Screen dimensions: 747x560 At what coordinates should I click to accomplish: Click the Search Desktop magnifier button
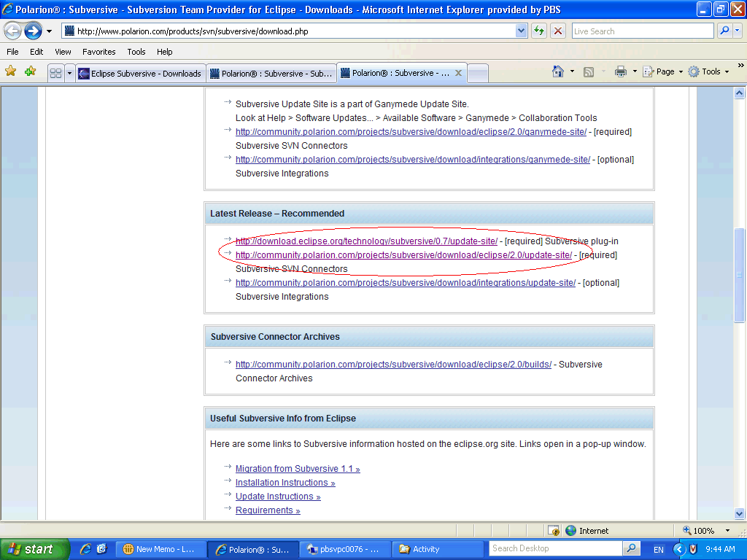(x=631, y=548)
